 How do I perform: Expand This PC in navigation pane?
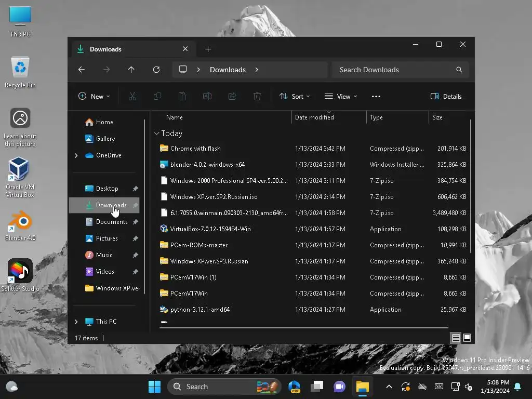pyautogui.click(x=76, y=322)
